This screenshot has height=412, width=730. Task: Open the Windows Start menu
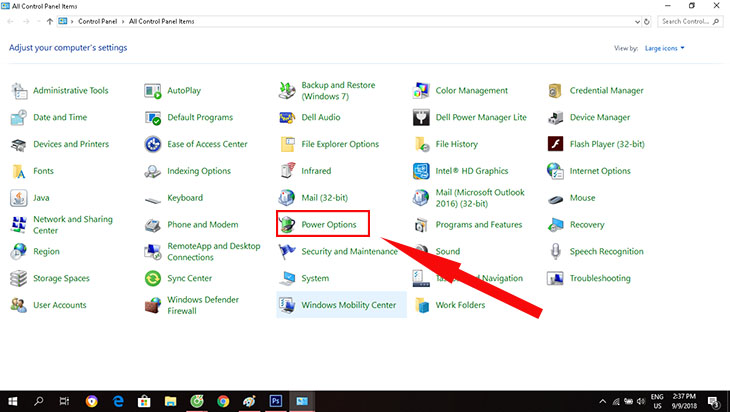click(13, 401)
